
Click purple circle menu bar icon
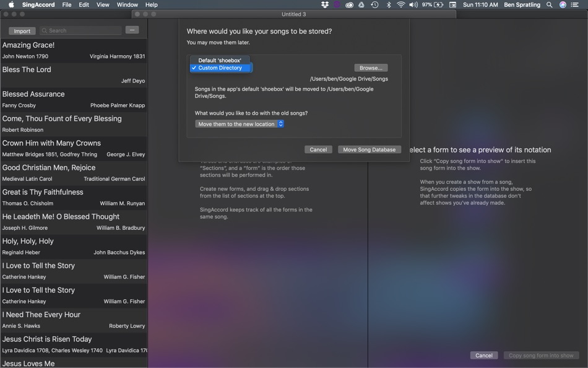[x=337, y=4]
